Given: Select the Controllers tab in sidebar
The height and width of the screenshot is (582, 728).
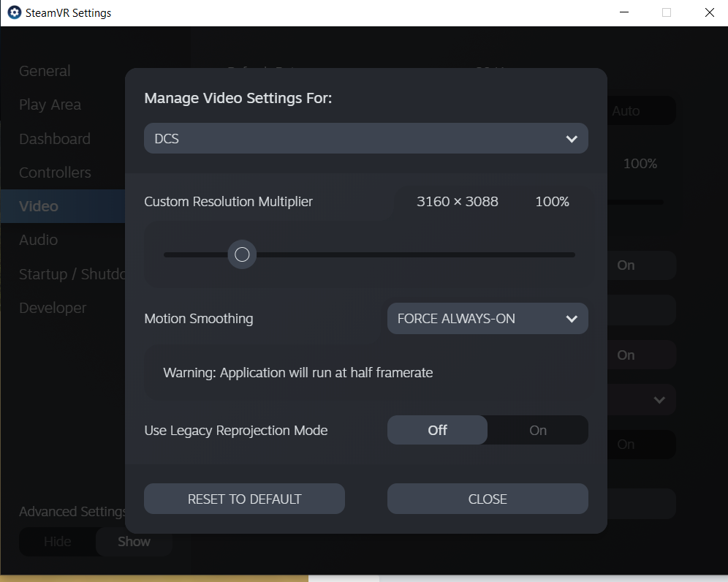Looking at the screenshot, I should pyautogui.click(x=55, y=173).
